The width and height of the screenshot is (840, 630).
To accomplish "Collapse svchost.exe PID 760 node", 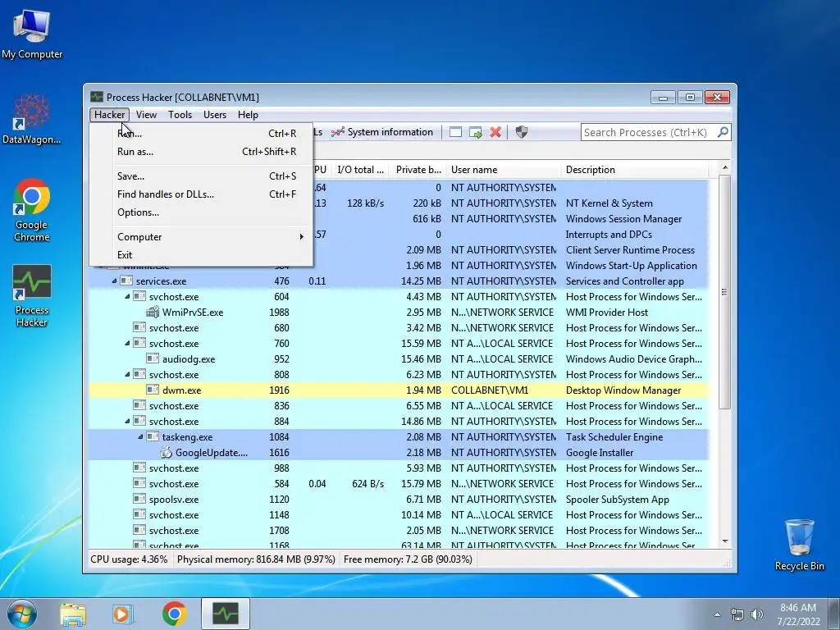I will (x=127, y=343).
